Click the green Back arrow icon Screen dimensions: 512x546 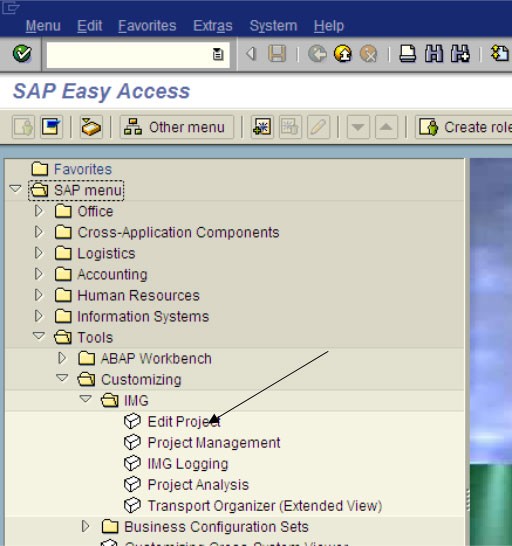click(317, 54)
